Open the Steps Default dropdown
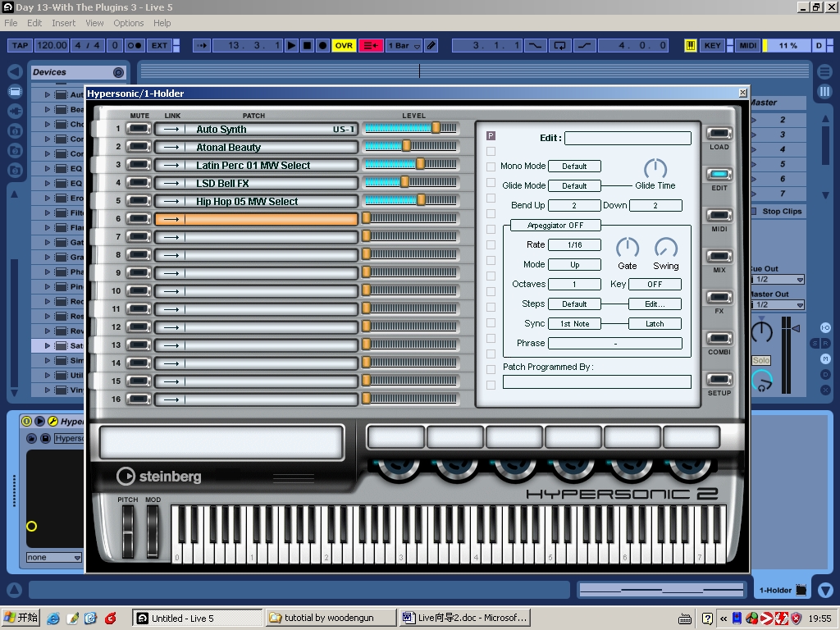 coord(574,304)
